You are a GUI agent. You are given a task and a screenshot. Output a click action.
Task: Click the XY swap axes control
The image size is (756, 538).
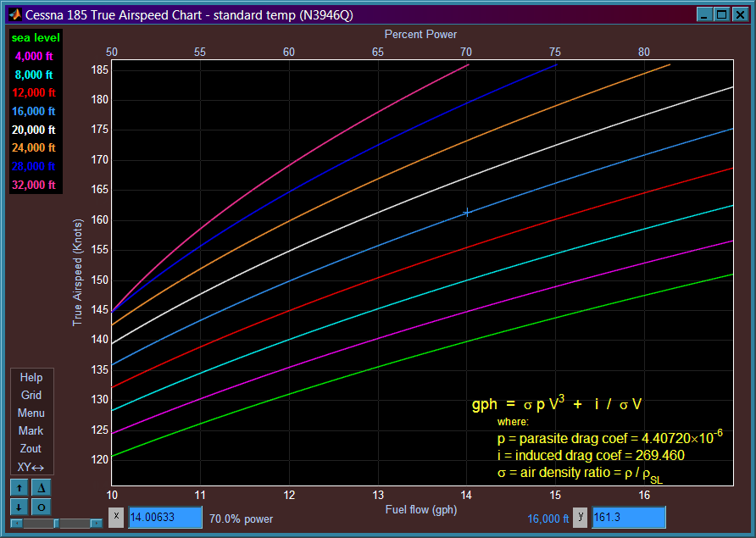click(31, 467)
